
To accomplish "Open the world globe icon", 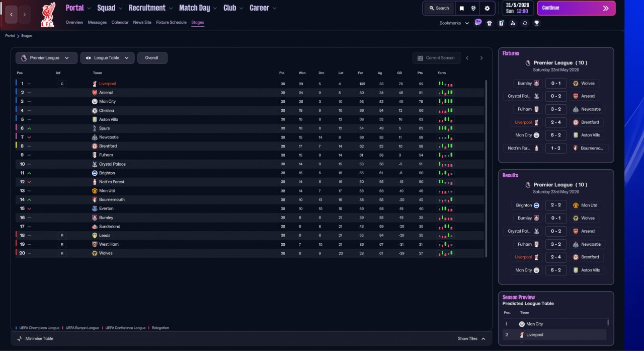I will (473, 8).
